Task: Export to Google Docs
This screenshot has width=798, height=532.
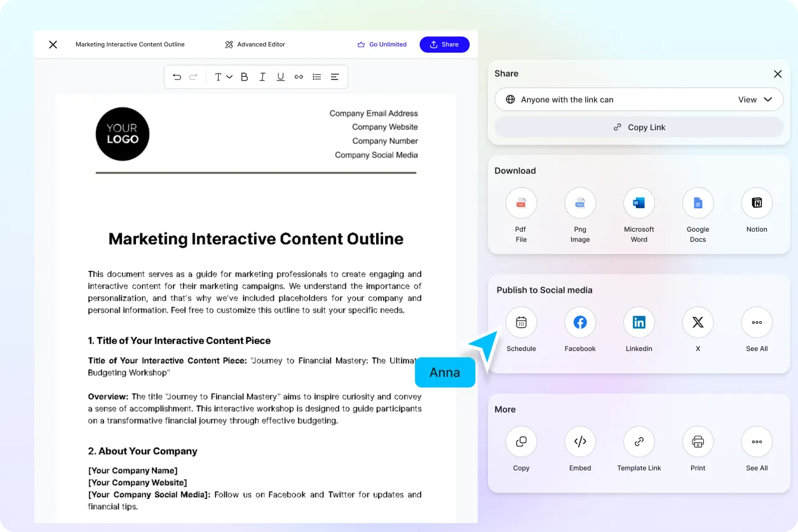Action: coord(698,203)
